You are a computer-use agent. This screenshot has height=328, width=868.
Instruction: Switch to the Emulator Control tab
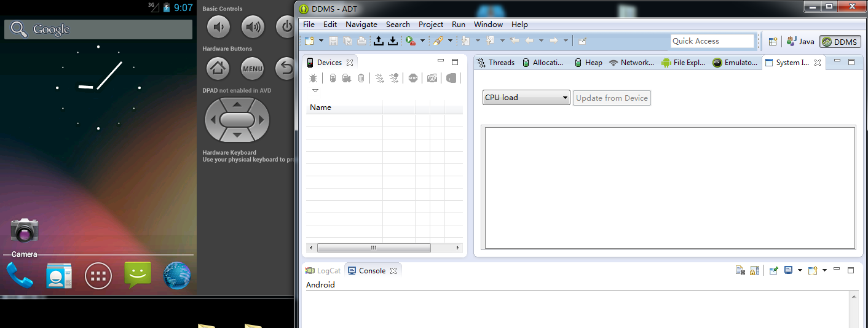tap(735, 63)
